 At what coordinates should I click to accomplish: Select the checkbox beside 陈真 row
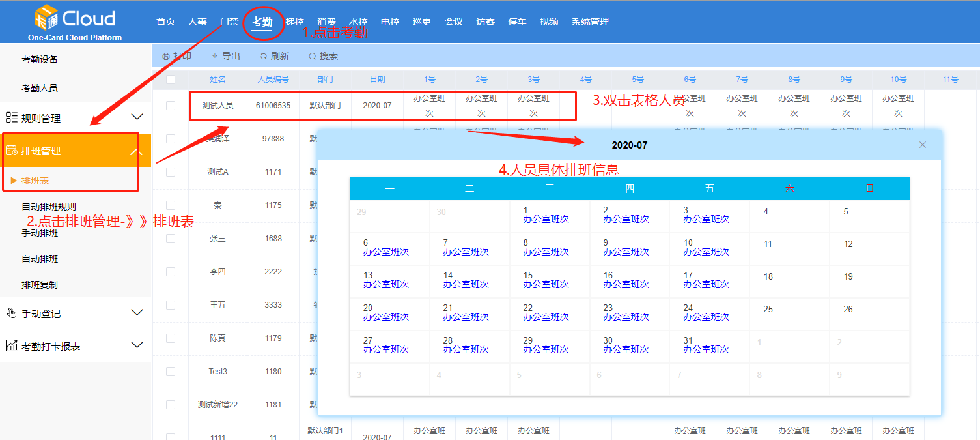(x=171, y=338)
